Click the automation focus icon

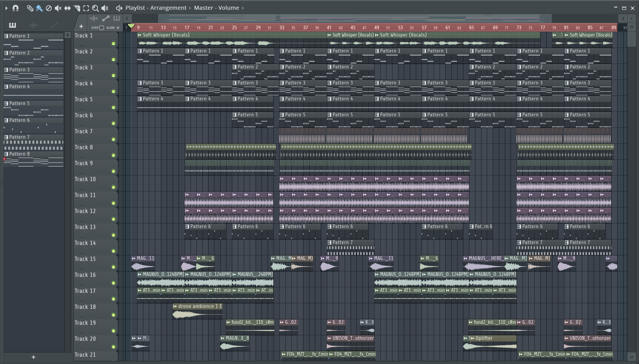[x=106, y=18]
